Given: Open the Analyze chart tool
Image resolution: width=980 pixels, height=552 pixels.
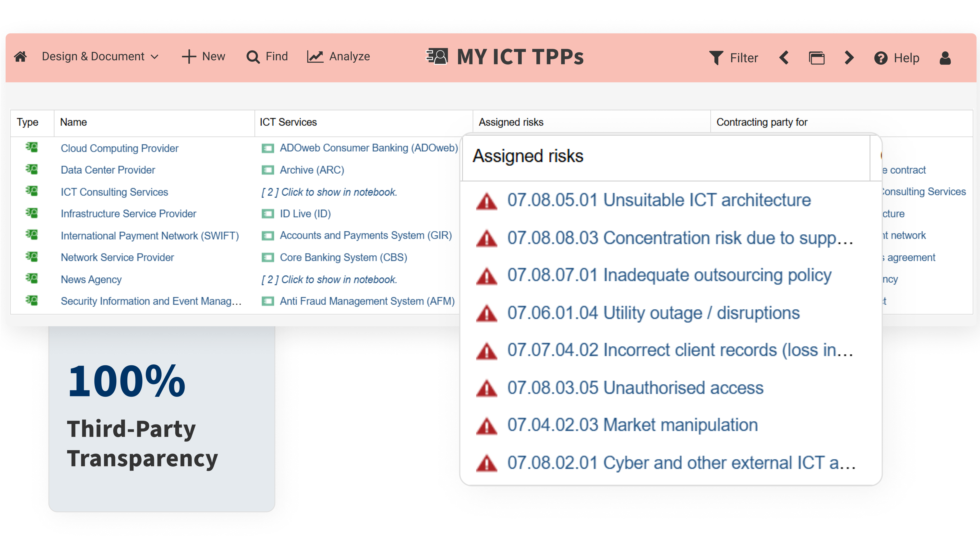Looking at the screenshot, I should 338,56.
